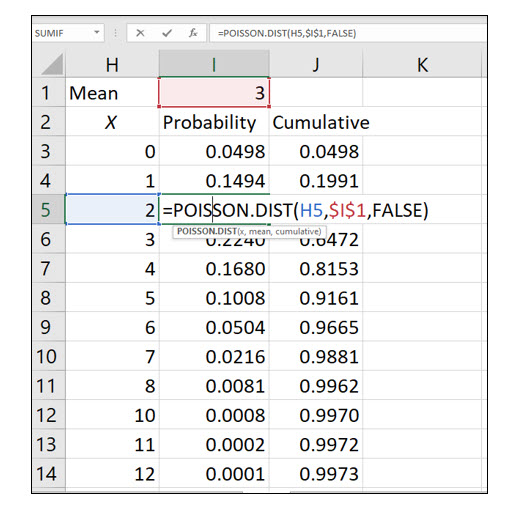Click the Cumulative header cell
Screen dimensions: 510x510
(316, 122)
